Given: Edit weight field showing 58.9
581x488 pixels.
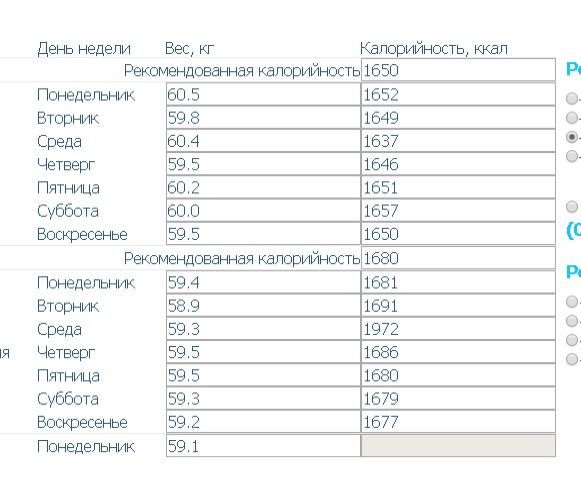Looking at the screenshot, I should (263, 306).
